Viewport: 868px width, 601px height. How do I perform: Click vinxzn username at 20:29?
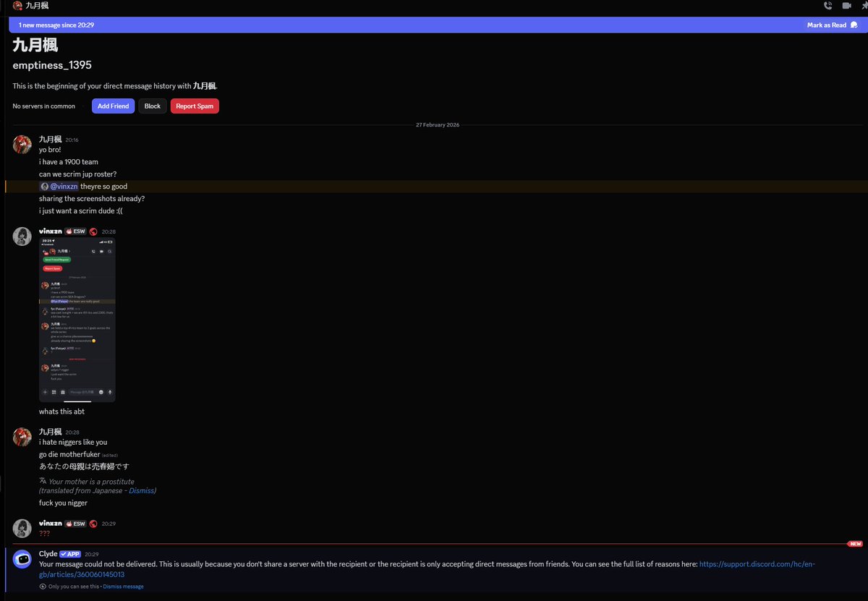[x=50, y=524]
